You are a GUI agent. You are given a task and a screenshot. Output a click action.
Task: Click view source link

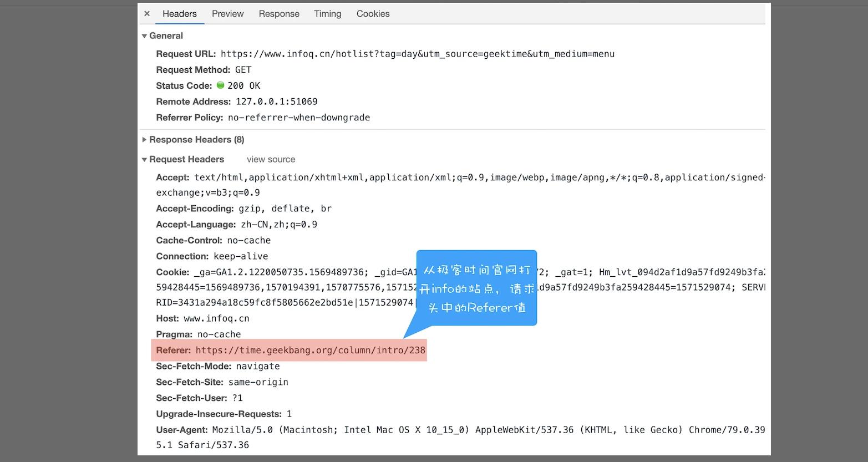click(271, 159)
